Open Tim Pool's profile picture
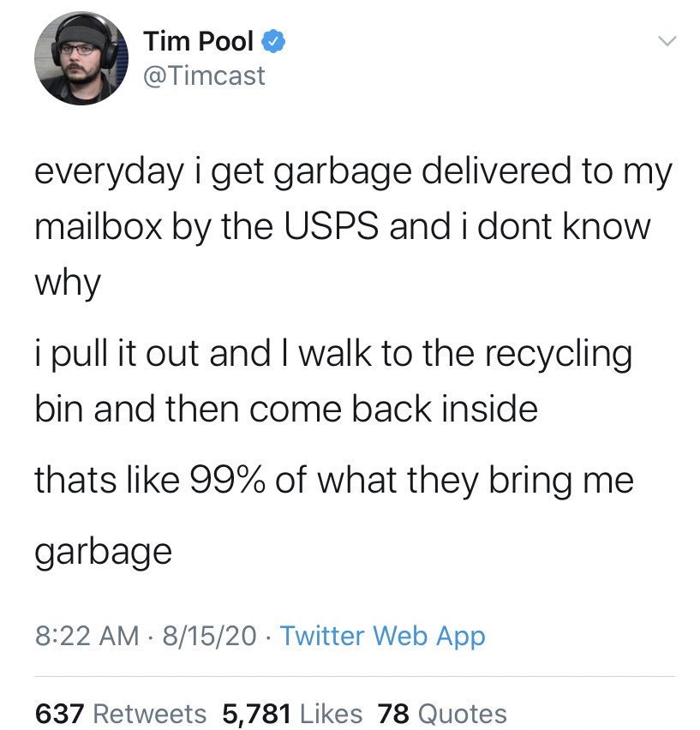The width and height of the screenshot is (700, 730). 81,58
